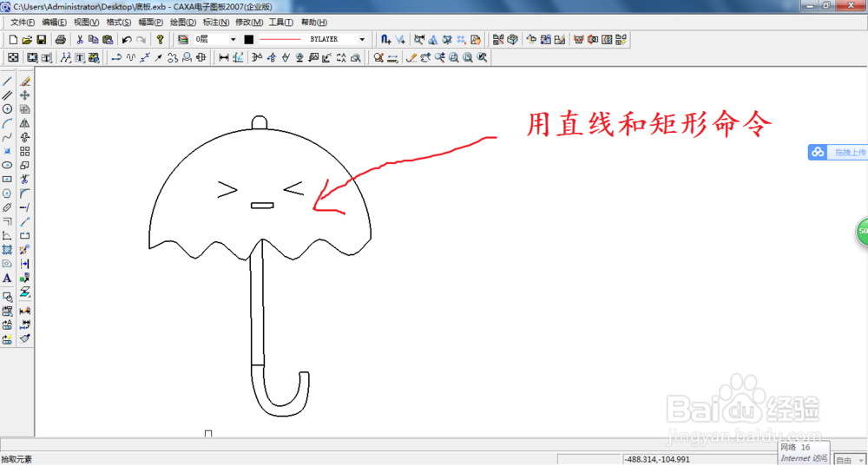Click the camera snapshot icon in top toolbar
This screenshot has height=466, width=868.
(x=593, y=39)
